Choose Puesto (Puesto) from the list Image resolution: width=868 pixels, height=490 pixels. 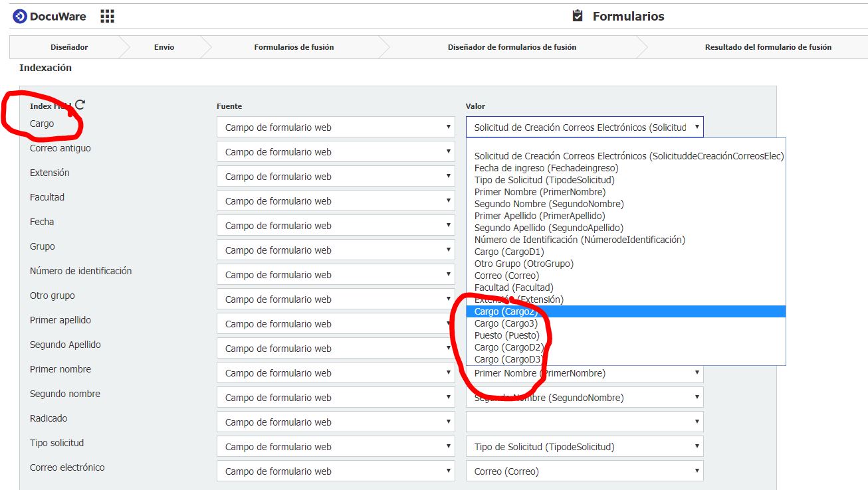coord(507,335)
